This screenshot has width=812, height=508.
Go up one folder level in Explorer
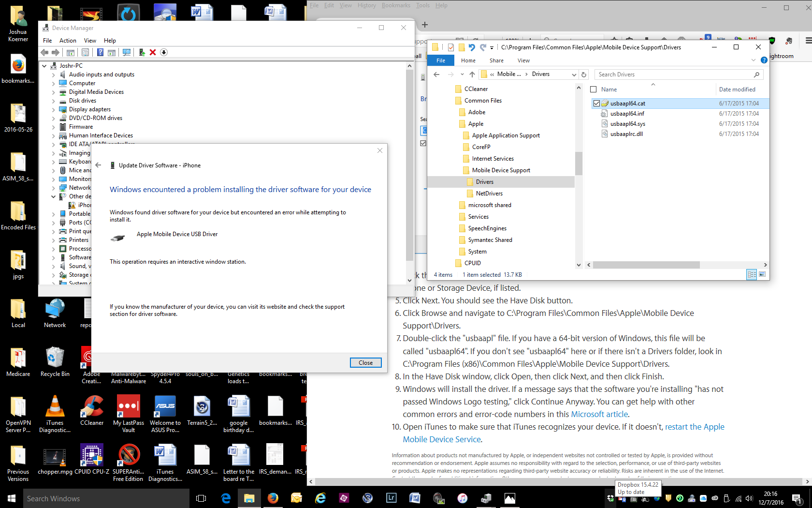pyautogui.click(x=472, y=75)
